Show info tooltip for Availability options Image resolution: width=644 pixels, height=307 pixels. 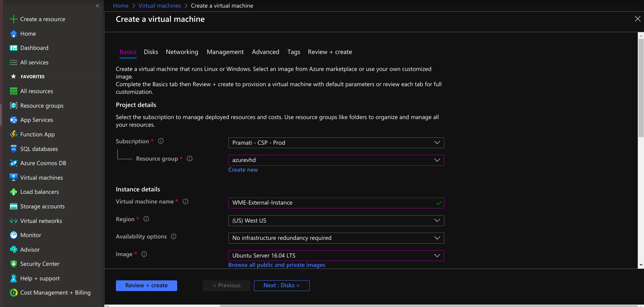(x=174, y=236)
